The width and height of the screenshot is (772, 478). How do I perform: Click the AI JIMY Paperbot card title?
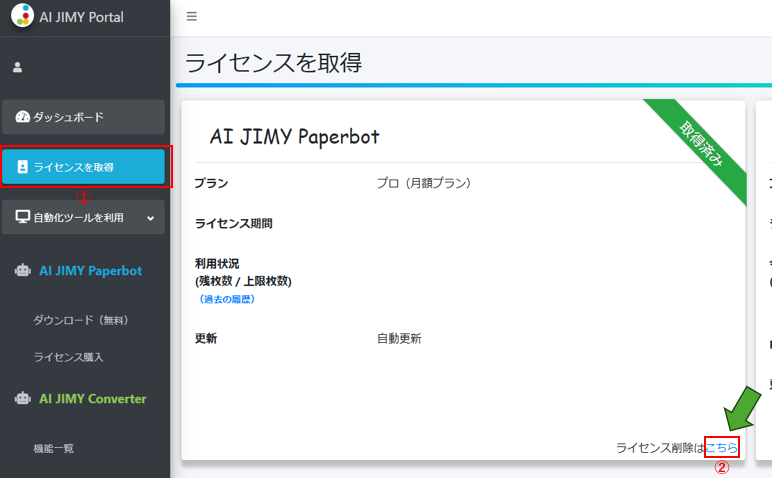coord(294,137)
